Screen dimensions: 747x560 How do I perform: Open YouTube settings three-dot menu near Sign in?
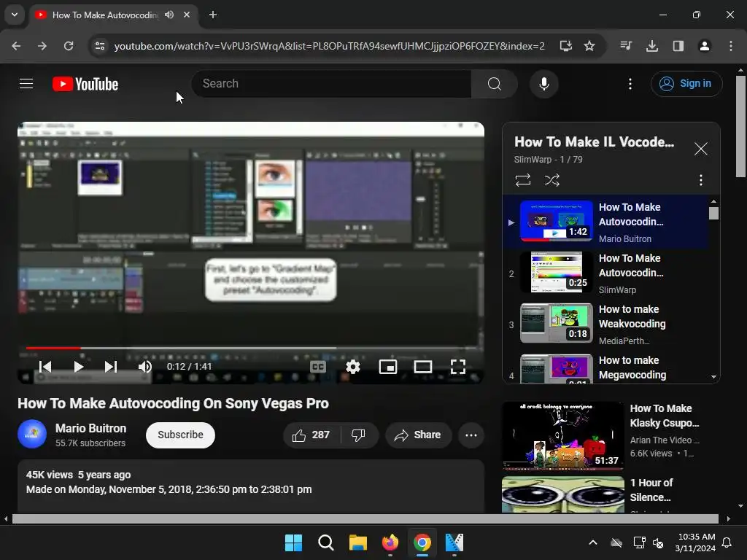click(630, 84)
